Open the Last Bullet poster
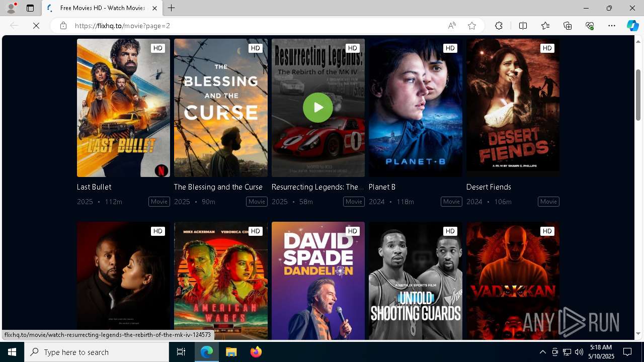The width and height of the screenshot is (644, 362). (x=123, y=108)
